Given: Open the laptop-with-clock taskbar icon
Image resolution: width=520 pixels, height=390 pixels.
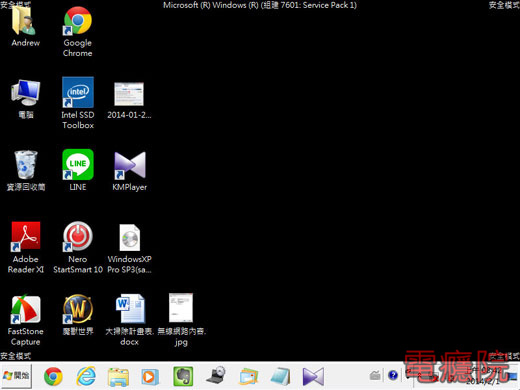Looking at the screenshot, I should click(216, 375).
